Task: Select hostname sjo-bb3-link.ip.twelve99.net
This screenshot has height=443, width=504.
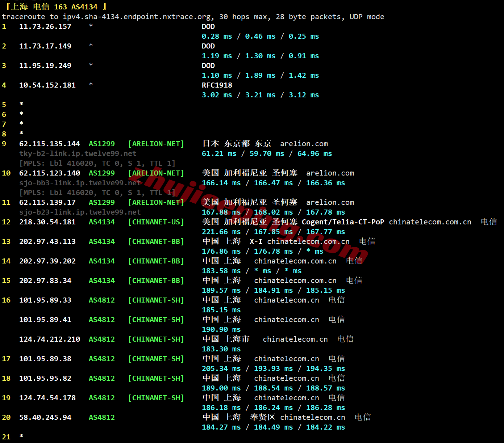Action: click(80, 183)
